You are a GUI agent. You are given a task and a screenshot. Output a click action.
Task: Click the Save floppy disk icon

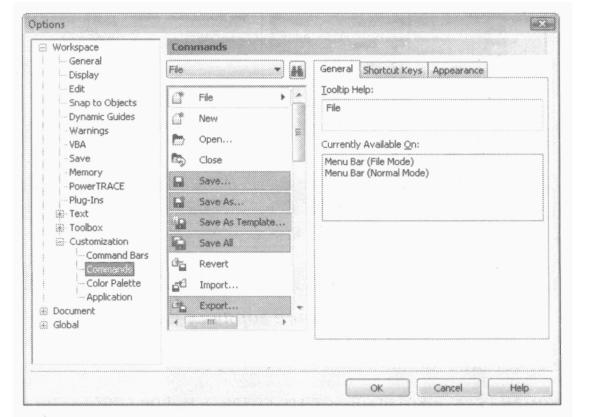tap(179, 181)
